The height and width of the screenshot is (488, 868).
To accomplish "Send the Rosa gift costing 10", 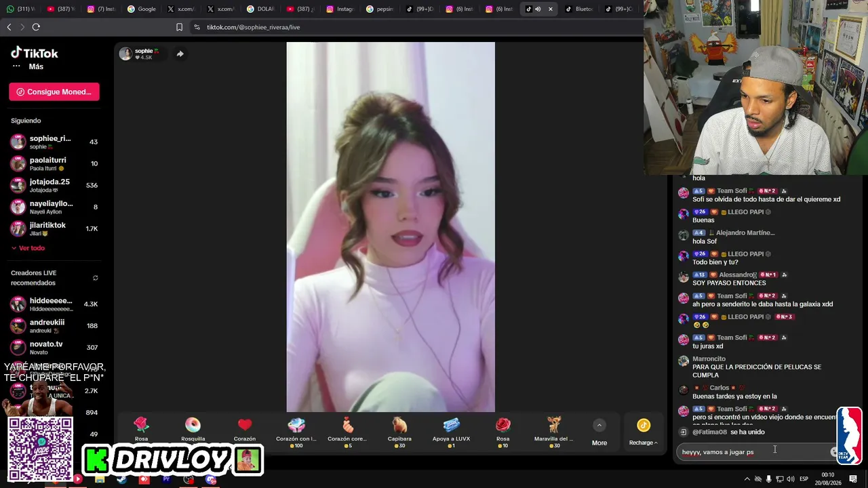I will click(502, 432).
